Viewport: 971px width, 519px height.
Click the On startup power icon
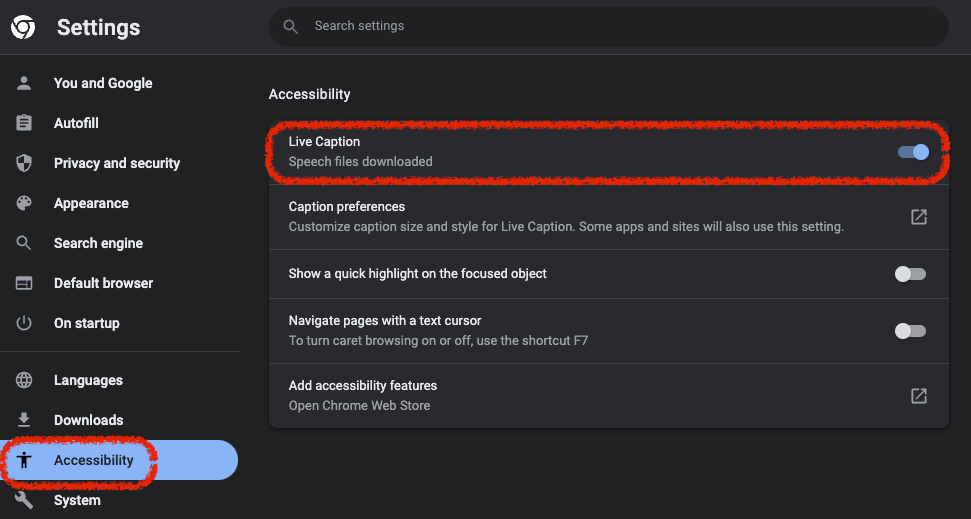point(24,323)
